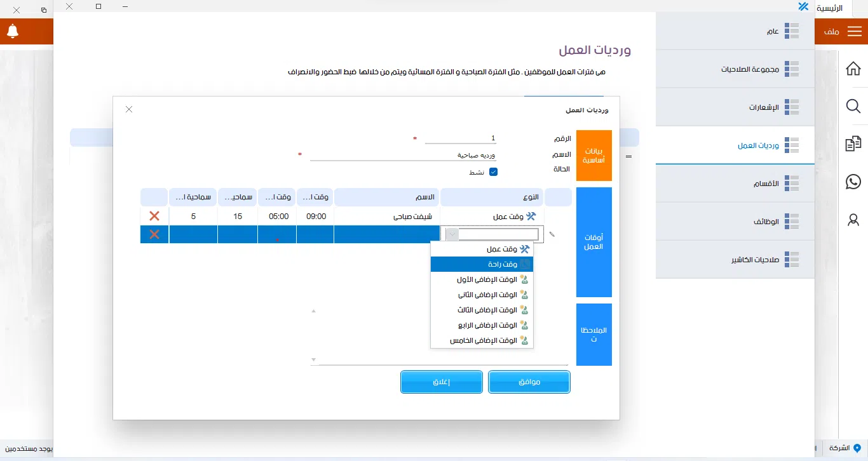Viewport: 868px width, 461px height.
Task: Open the النوع dropdown in the new row
Action: click(451, 234)
